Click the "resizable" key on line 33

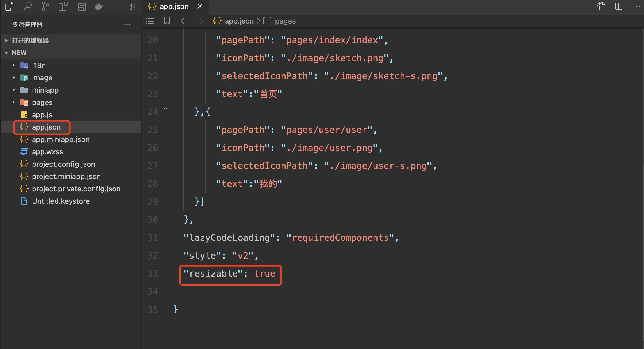pos(213,274)
